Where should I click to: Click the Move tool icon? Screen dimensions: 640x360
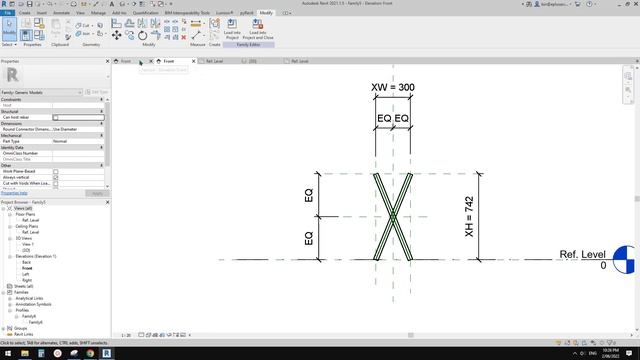(x=116, y=36)
